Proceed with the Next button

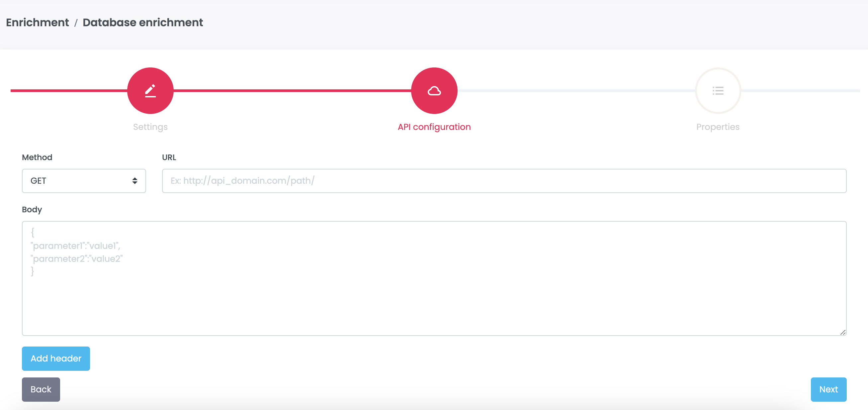pyautogui.click(x=828, y=389)
